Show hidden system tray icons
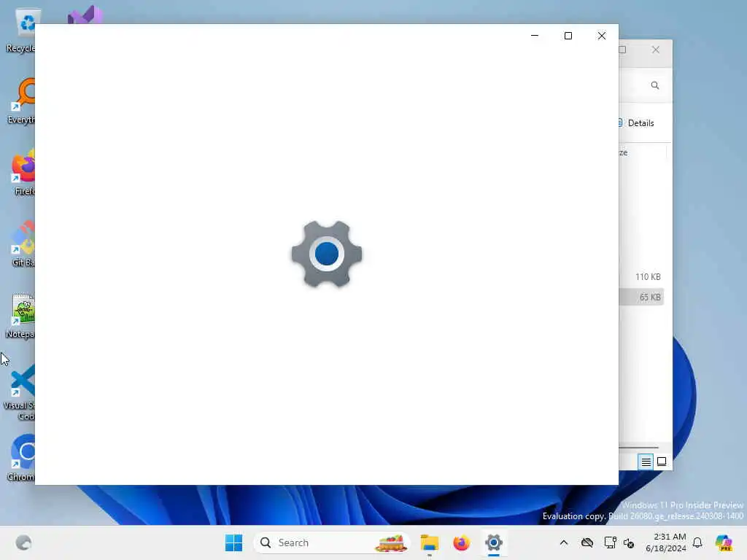This screenshot has height=560, width=747. tap(564, 542)
